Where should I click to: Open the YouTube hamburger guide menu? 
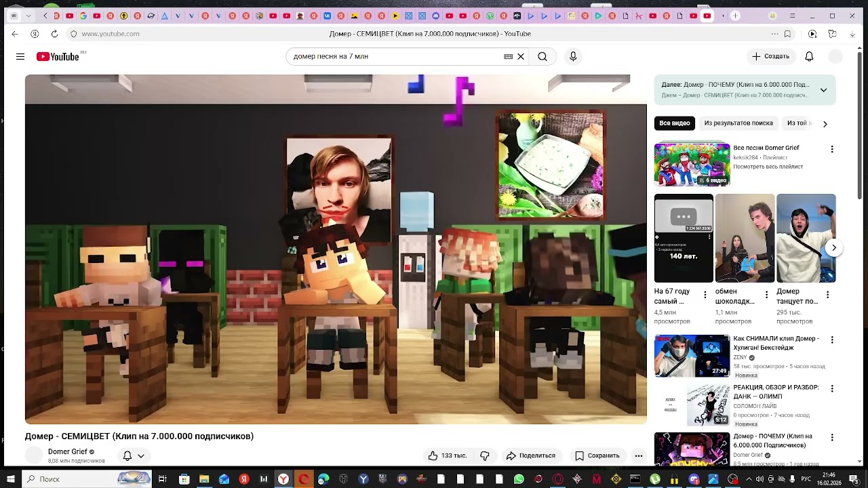(20, 56)
